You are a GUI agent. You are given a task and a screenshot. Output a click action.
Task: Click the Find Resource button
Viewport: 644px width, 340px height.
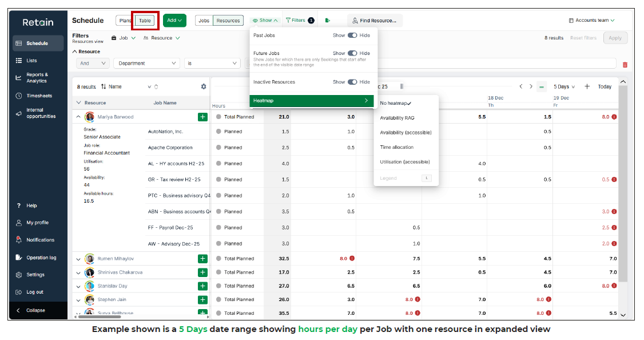pyautogui.click(x=375, y=20)
